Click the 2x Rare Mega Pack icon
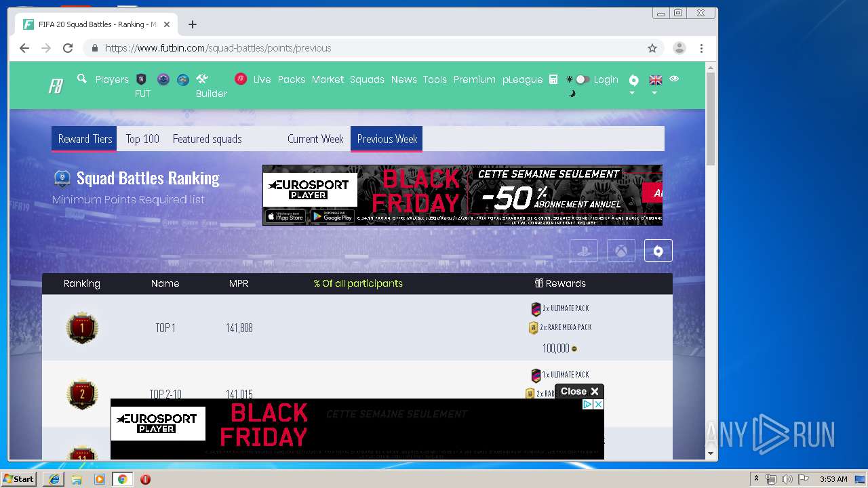 pyautogui.click(x=534, y=328)
